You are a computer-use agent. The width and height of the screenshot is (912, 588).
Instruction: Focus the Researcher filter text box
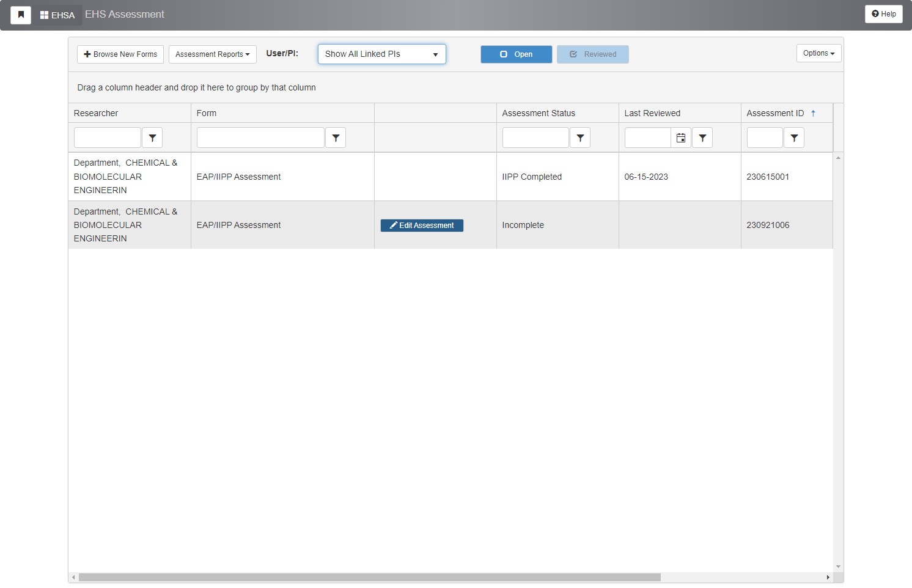point(108,138)
